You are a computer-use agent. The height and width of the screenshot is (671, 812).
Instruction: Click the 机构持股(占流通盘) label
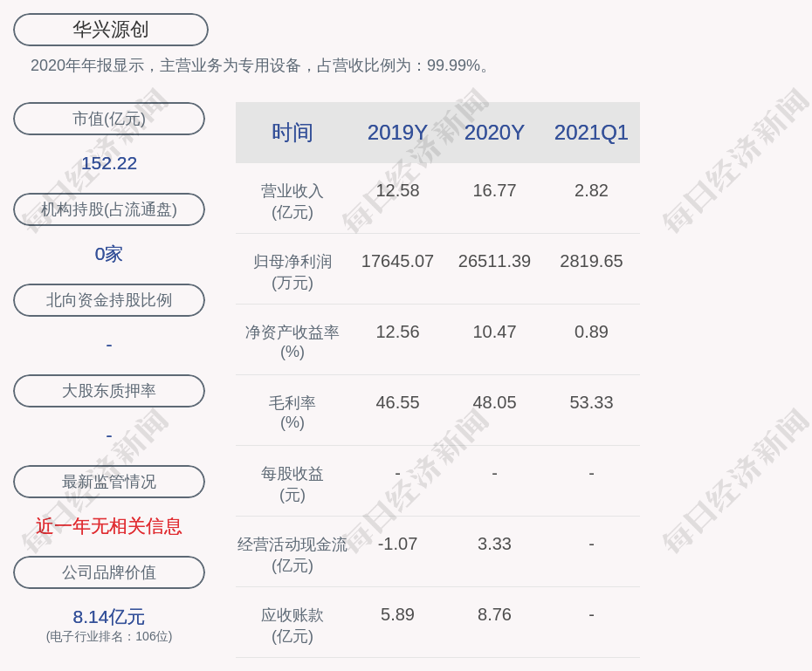click(109, 209)
